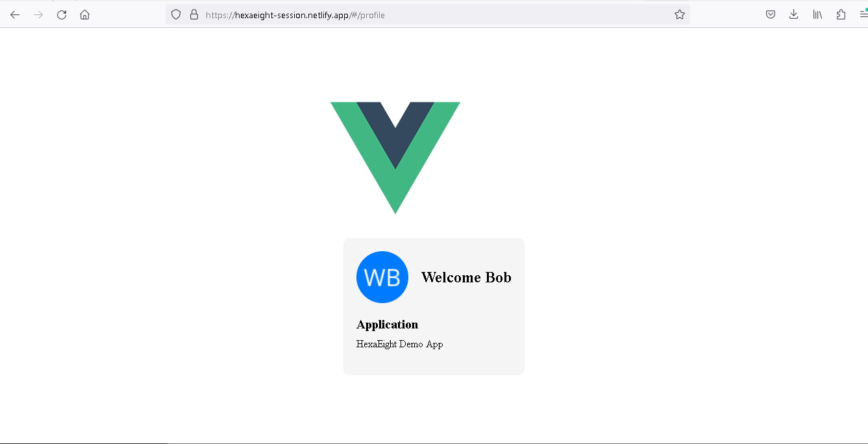Screen dimensions: 868x444
Task: Click the forward navigation arrow
Action: [x=38, y=15]
